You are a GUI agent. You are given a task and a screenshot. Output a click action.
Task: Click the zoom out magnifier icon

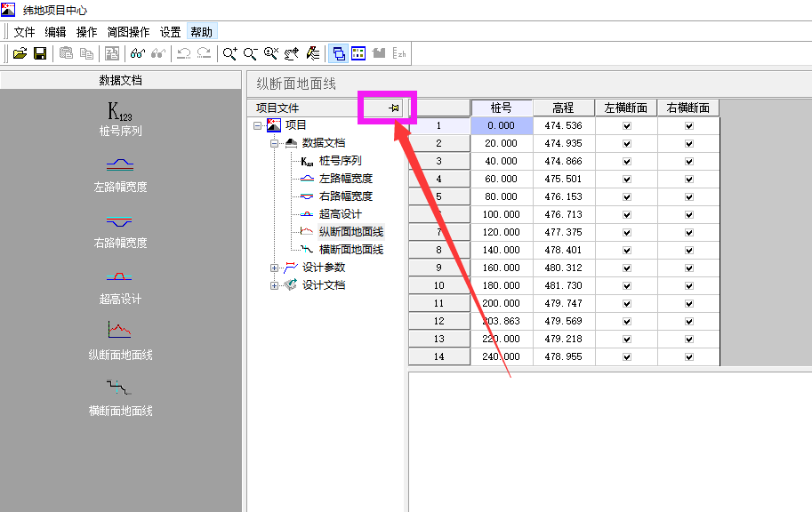[x=251, y=53]
